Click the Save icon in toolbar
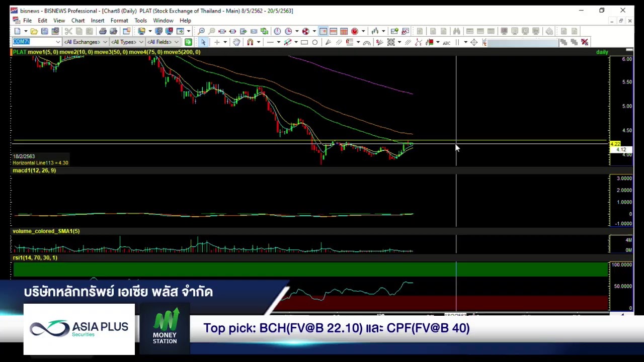 click(44, 31)
